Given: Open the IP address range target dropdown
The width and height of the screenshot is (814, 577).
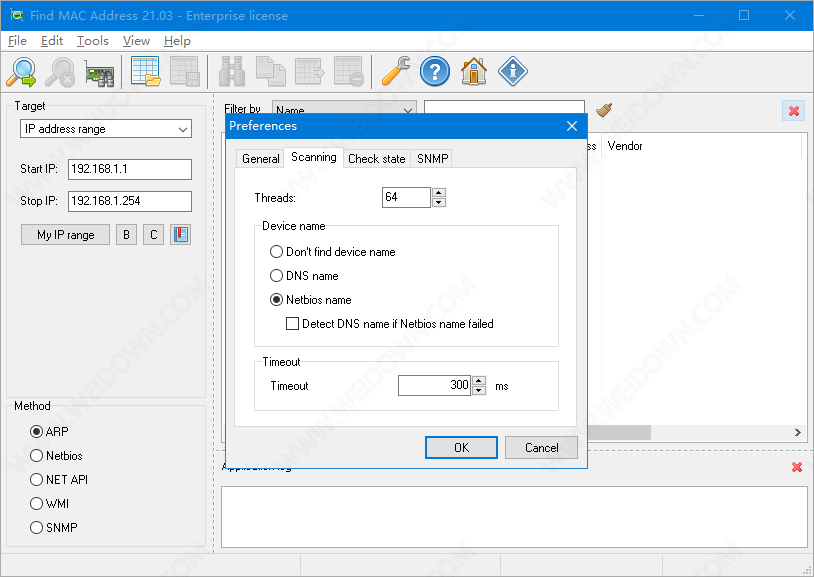Looking at the screenshot, I should (x=106, y=129).
